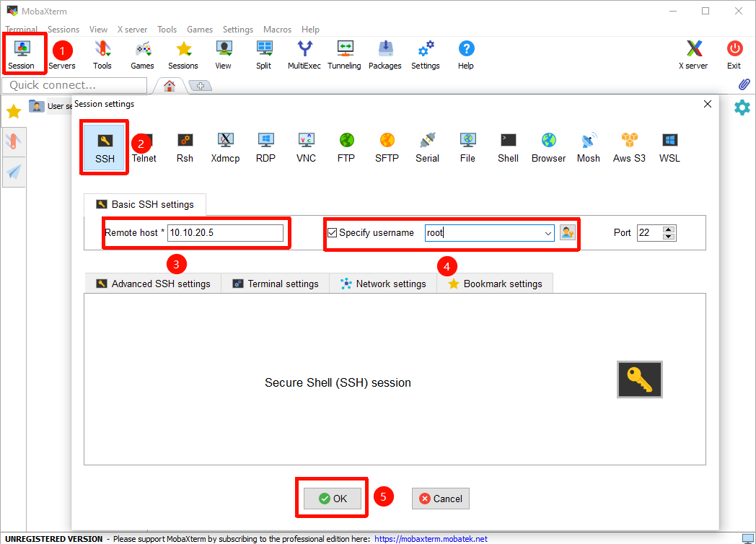Open the Advanced SSH settings tab
The width and height of the screenshot is (756, 544).
(x=153, y=284)
